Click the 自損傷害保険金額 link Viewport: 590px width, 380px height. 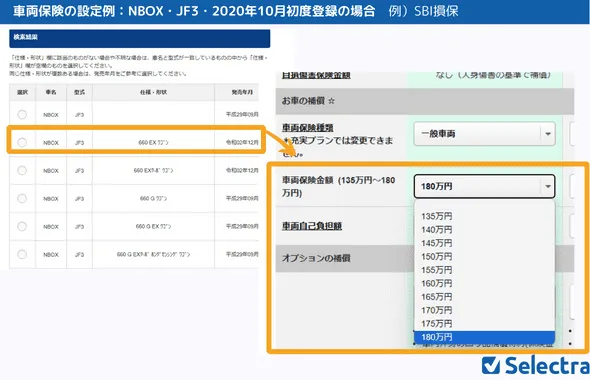(x=316, y=75)
